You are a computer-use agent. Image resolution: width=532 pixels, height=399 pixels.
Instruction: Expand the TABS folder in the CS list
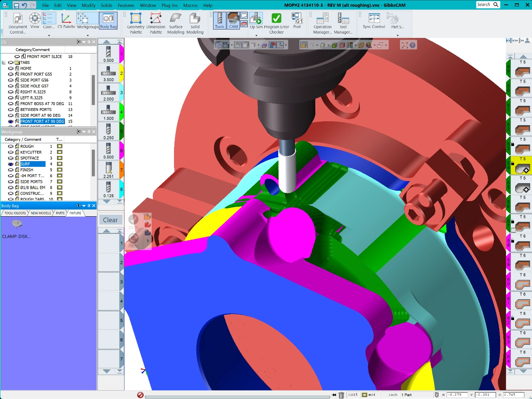point(4,63)
